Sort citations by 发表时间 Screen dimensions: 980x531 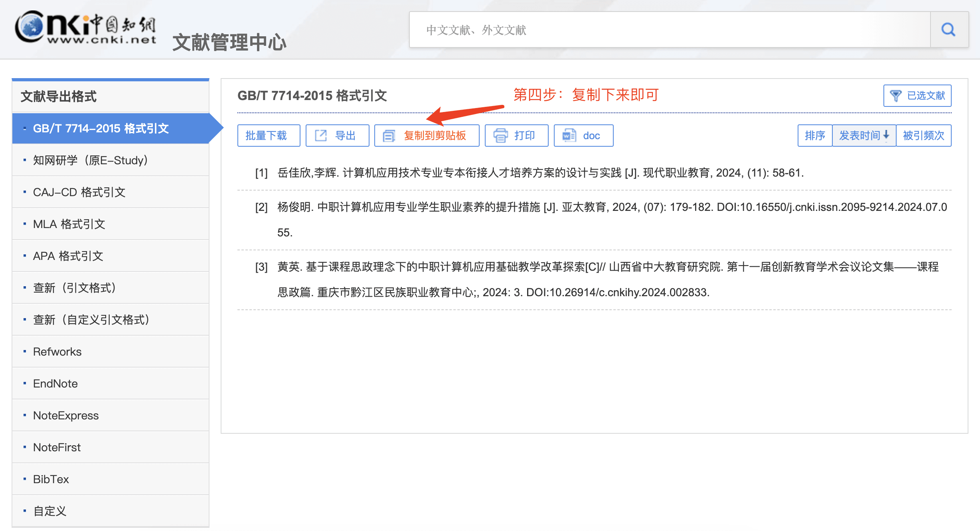coord(859,136)
